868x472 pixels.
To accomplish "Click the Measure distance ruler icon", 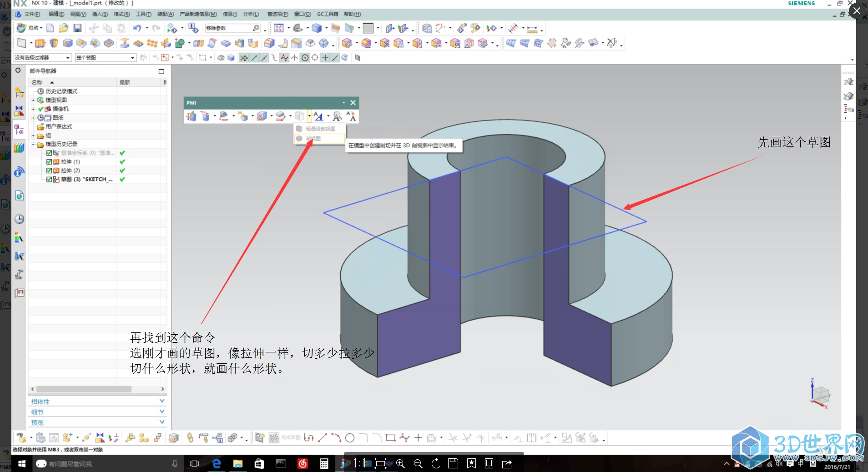I will (532, 29).
